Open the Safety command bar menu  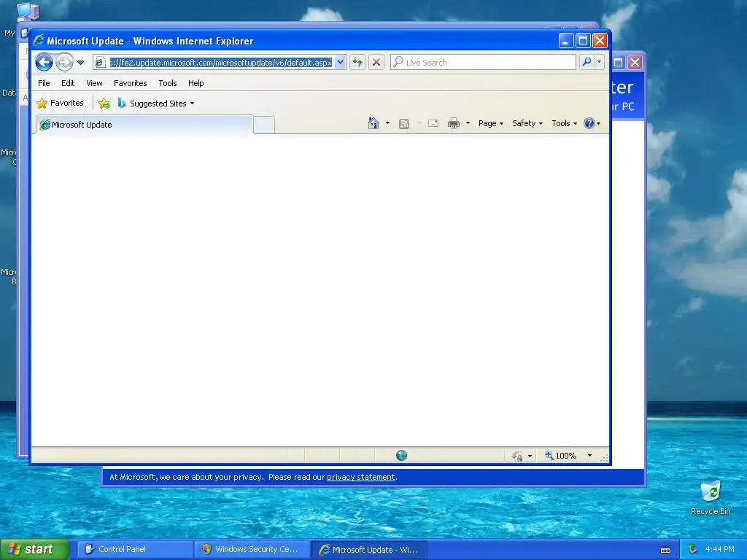(x=527, y=123)
